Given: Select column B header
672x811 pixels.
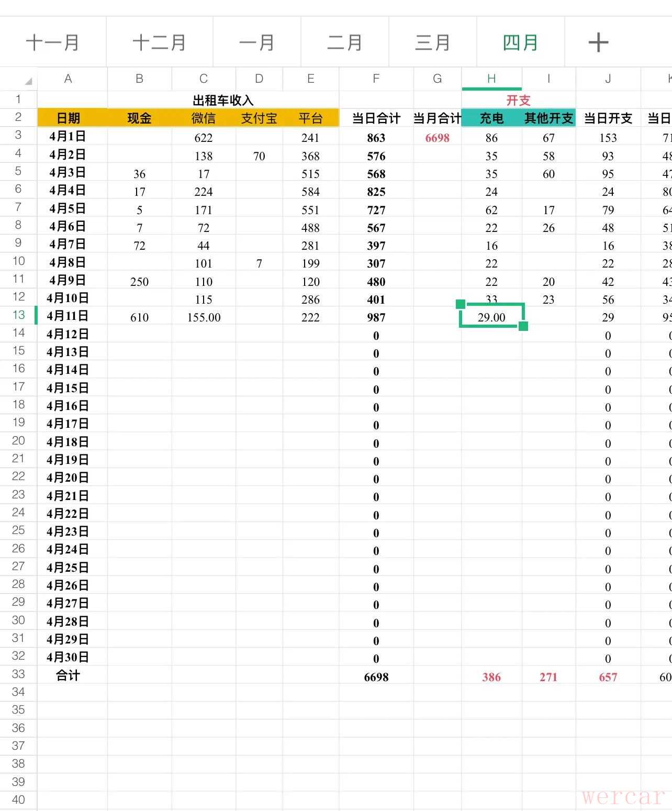Looking at the screenshot, I should click(139, 79).
